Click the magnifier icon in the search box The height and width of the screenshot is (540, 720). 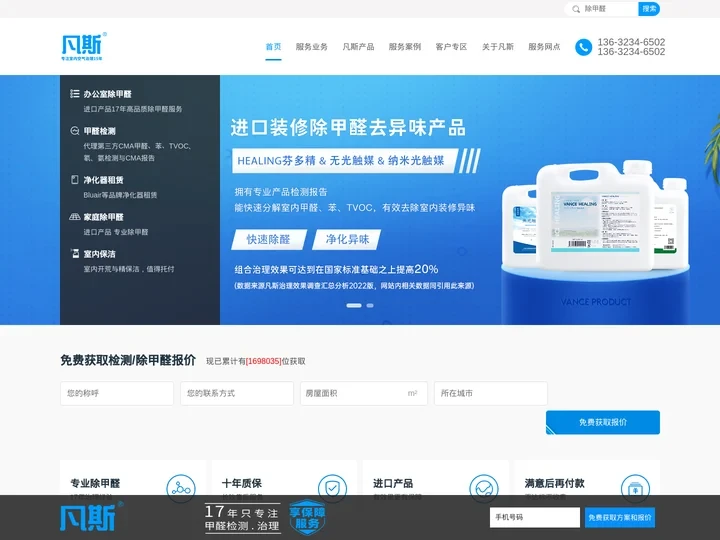click(x=576, y=9)
